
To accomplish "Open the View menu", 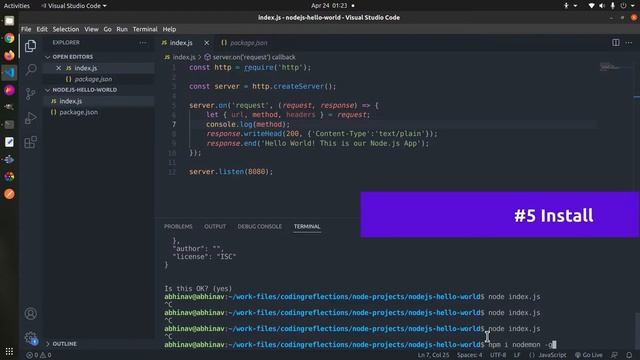I will (91, 29).
